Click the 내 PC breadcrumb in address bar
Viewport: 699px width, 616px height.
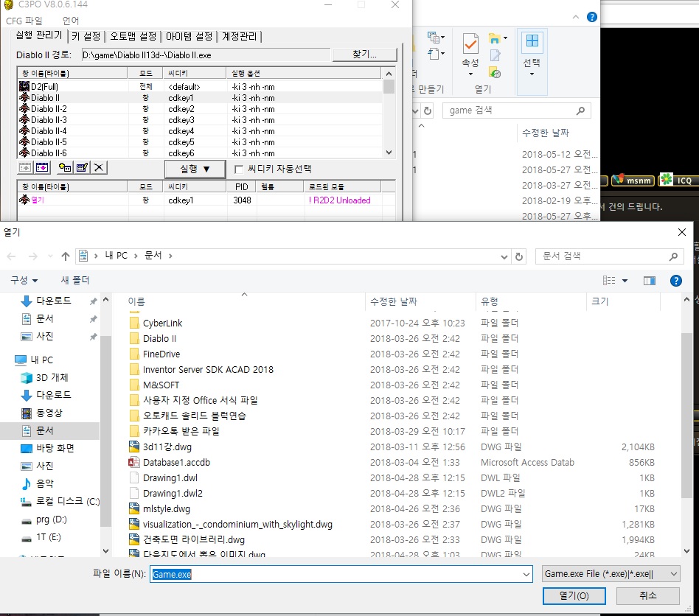click(x=116, y=256)
